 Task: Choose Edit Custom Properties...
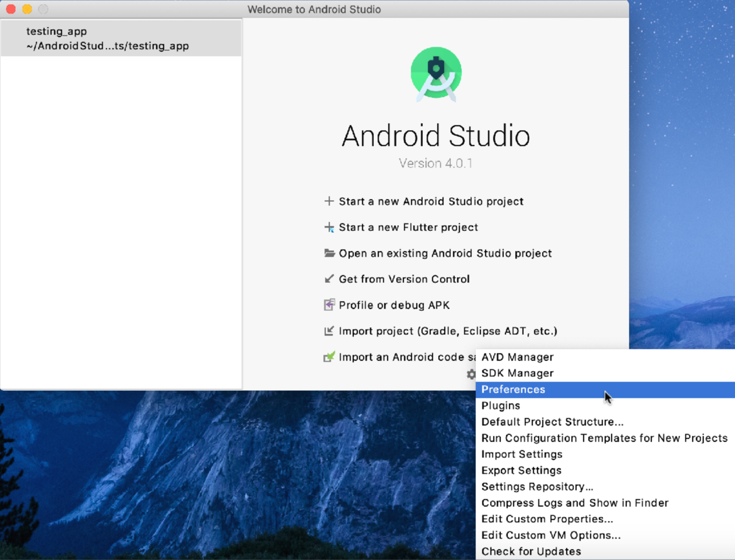(605, 519)
